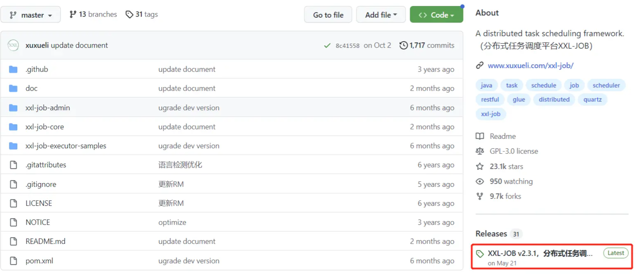
Task: Click the link chain icon in About
Action: click(x=479, y=65)
